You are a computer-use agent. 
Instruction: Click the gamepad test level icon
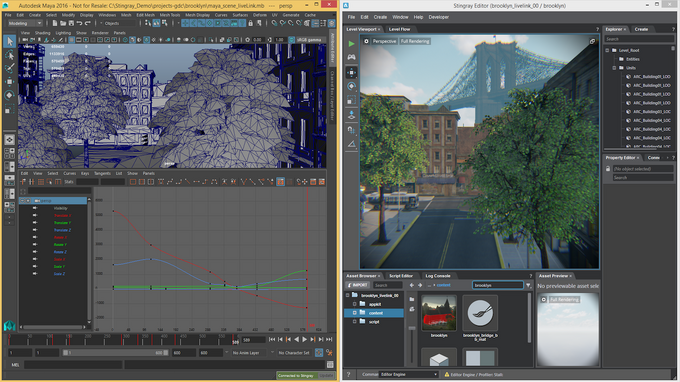351,57
